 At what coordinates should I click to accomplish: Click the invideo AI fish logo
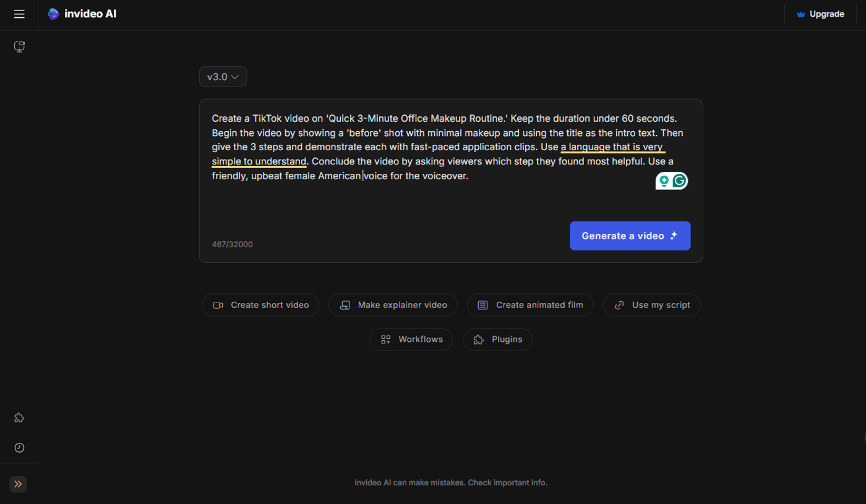(x=53, y=14)
